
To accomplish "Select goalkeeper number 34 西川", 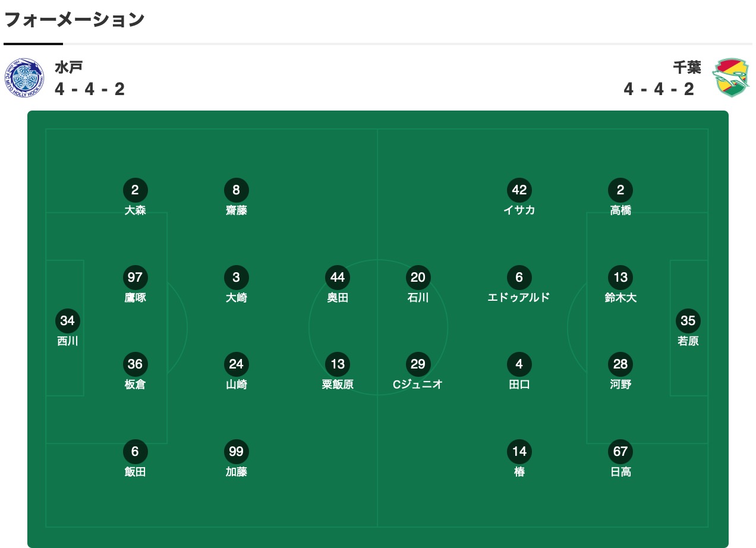I will pyautogui.click(x=67, y=322).
